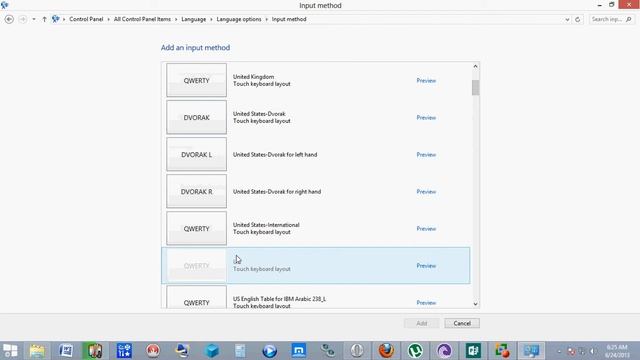
Task: Click in the Search input field
Action: tap(607, 19)
